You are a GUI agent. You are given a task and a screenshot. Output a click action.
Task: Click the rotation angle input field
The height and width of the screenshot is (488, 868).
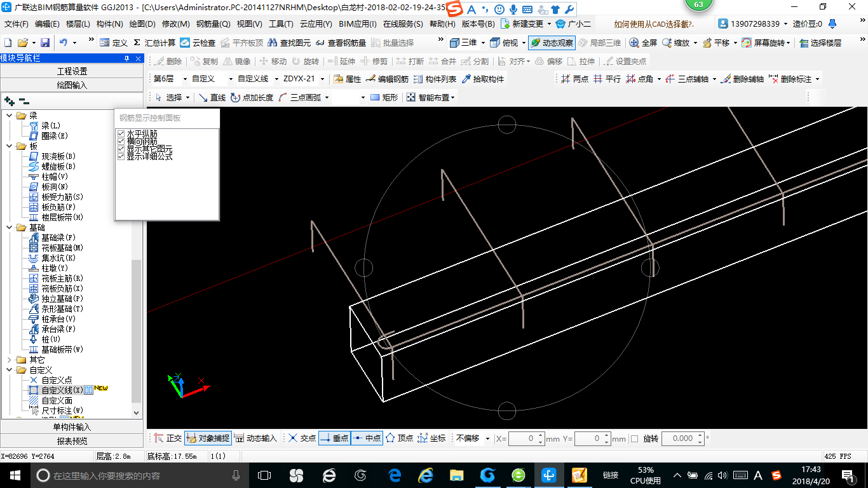[683, 438]
